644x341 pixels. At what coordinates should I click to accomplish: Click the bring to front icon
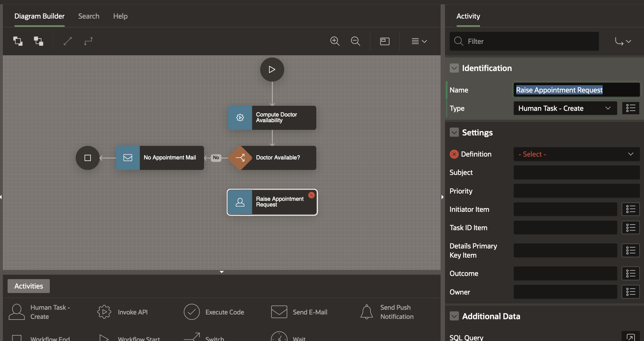[x=18, y=41]
